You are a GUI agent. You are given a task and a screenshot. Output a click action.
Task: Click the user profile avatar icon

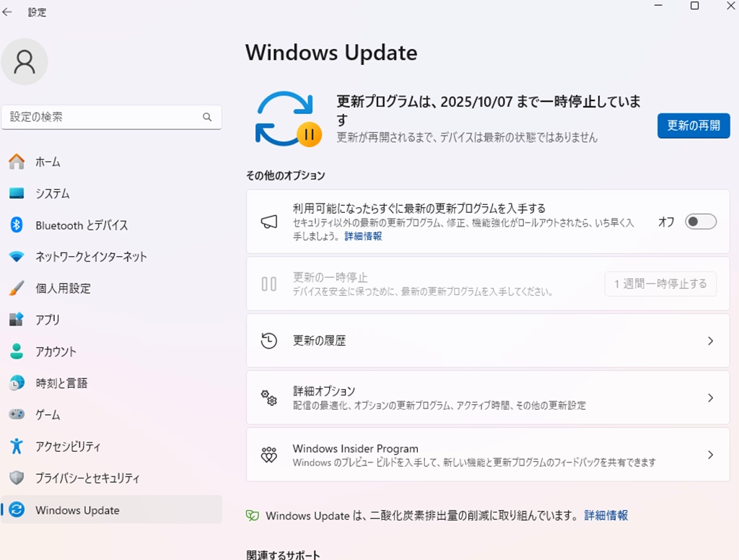click(25, 62)
